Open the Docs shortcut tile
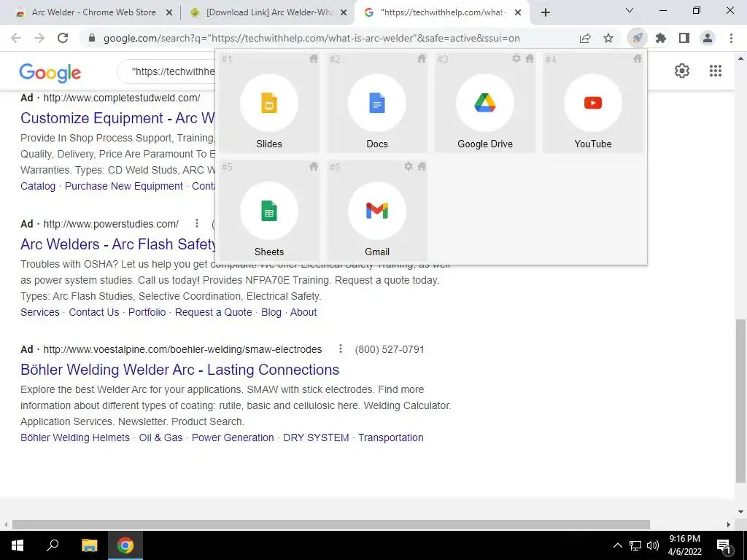Image resolution: width=747 pixels, height=560 pixels. pos(377,103)
